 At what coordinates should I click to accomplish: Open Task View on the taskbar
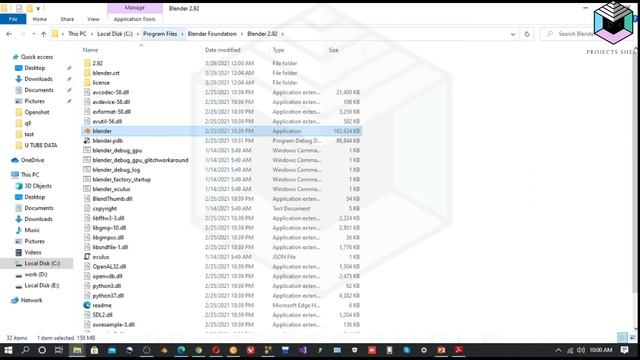pos(59,350)
